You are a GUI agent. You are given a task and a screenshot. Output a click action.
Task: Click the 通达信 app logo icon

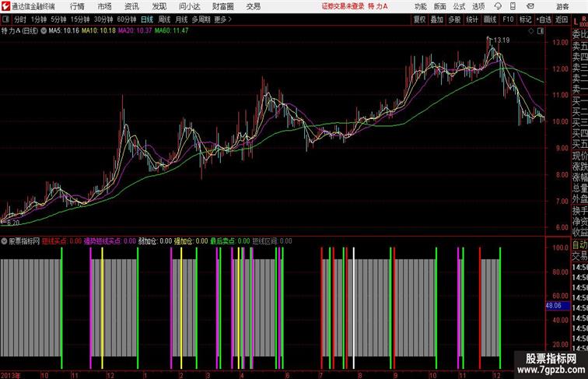pos(5,6)
